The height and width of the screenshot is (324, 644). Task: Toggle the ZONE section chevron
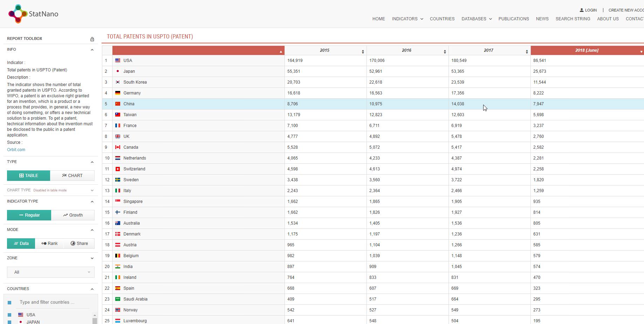point(92,258)
